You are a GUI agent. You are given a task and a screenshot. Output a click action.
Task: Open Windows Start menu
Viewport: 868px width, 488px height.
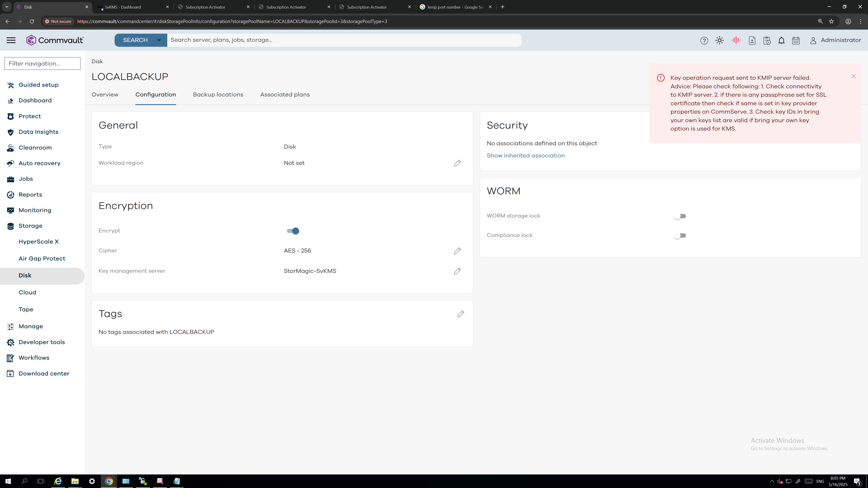click(x=8, y=481)
